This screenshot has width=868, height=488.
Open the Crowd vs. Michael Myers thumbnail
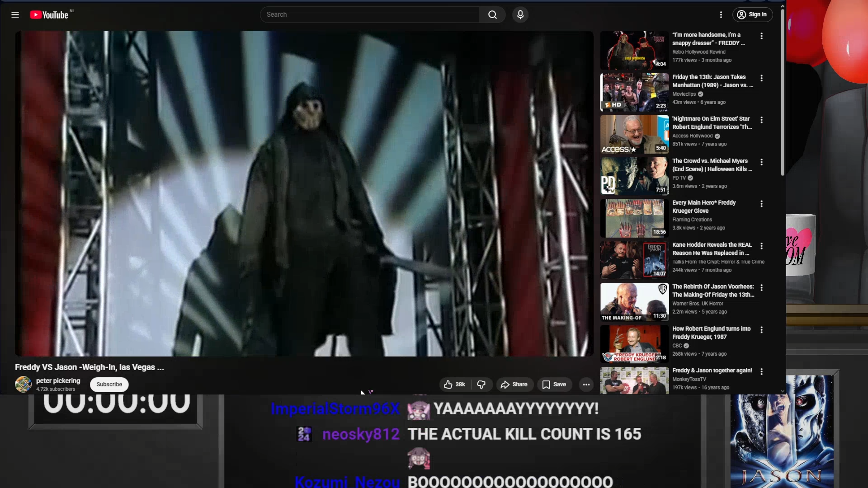tap(634, 176)
